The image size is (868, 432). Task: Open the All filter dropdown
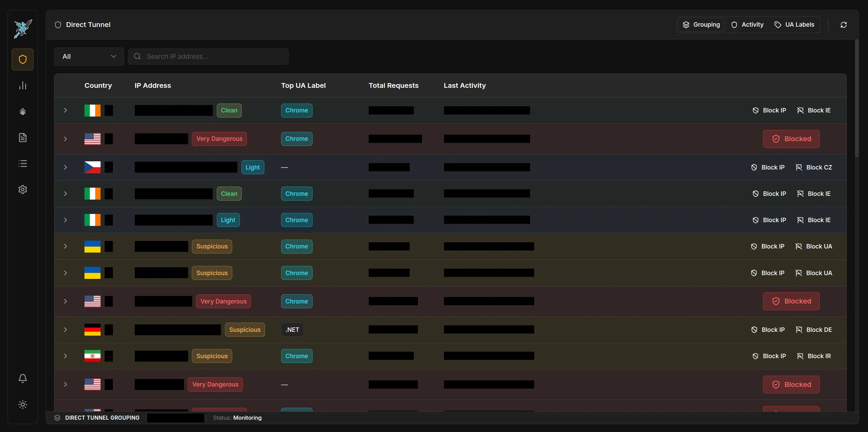click(89, 56)
